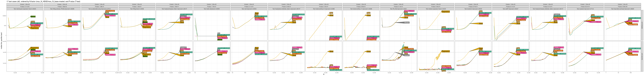Click the x-axis title 'N' at bottom
The width and height of the screenshot is (644, 76).
point(324,74)
